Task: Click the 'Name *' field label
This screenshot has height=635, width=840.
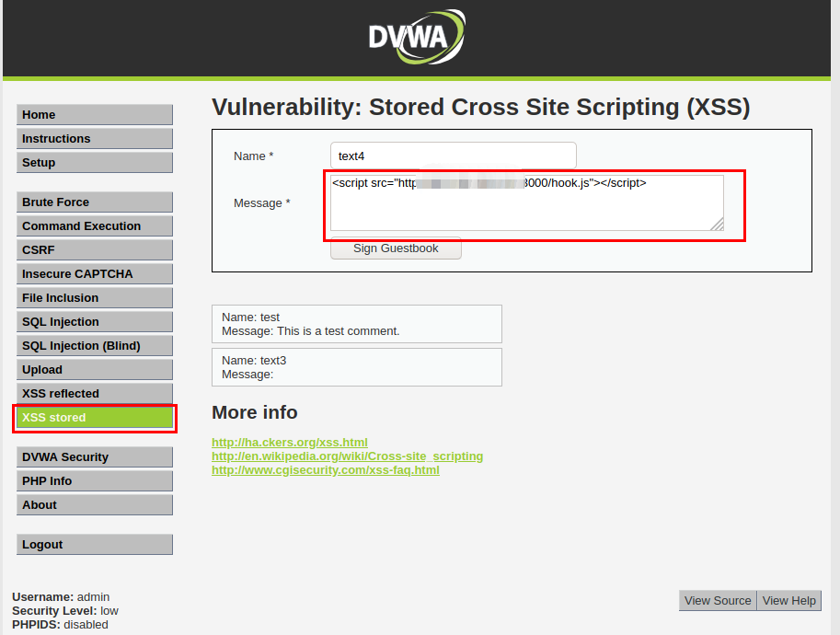Action: click(253, 156)
